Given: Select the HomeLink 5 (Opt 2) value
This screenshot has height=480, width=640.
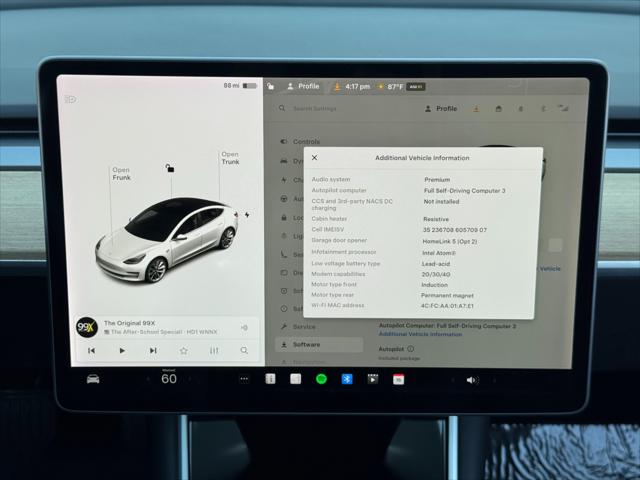Looking at the screenshot, I should click(x=450, y=241).
